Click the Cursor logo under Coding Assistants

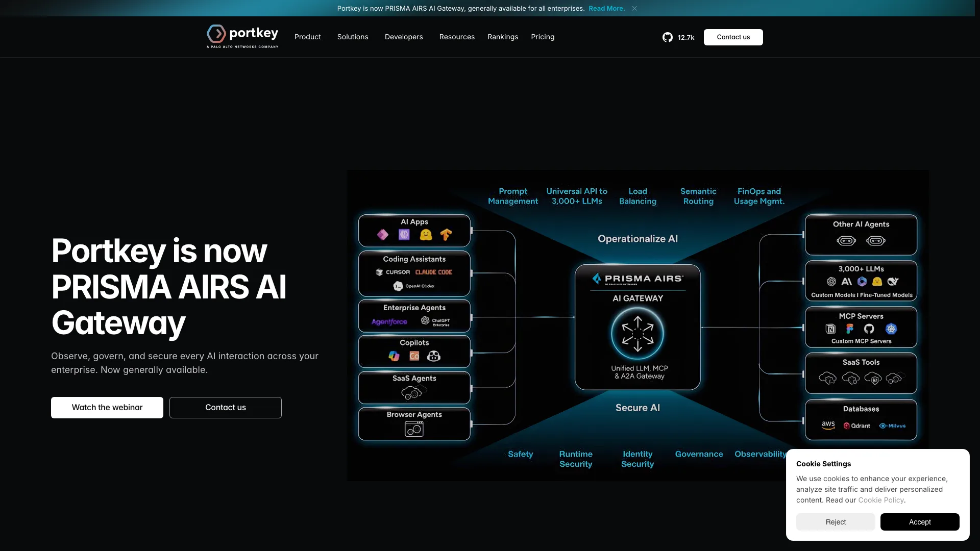click(393, 272)
